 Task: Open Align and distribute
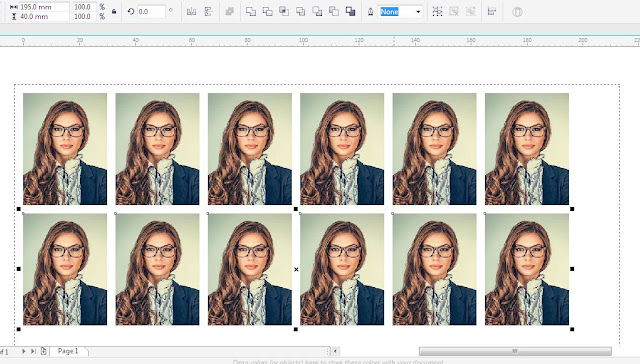tap(492, 12)
